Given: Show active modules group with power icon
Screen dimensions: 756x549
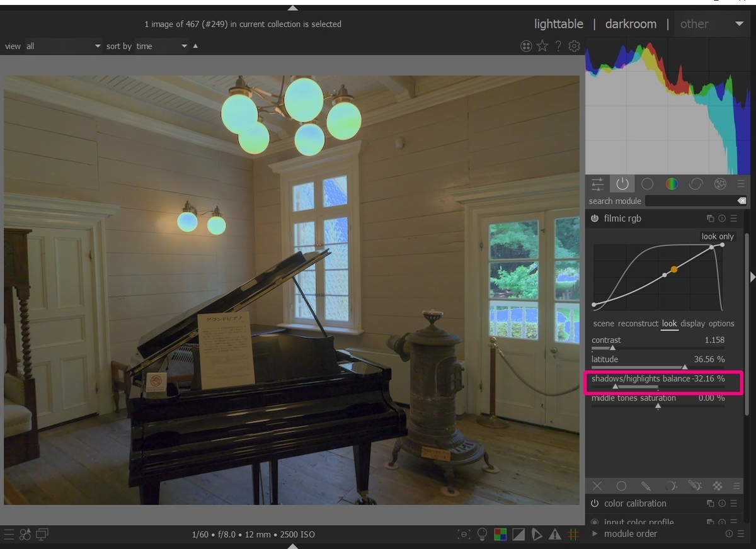Looking at the screenshot, I should click(622, 184).
